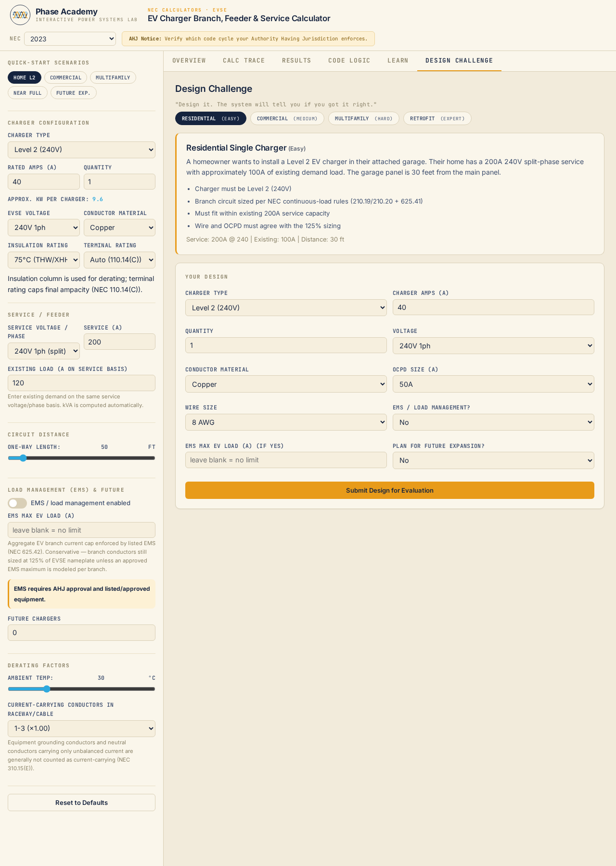616x866 pixels.
Task: Choose the Multifamily (Hard) challenge
Action: coord(364,118)
